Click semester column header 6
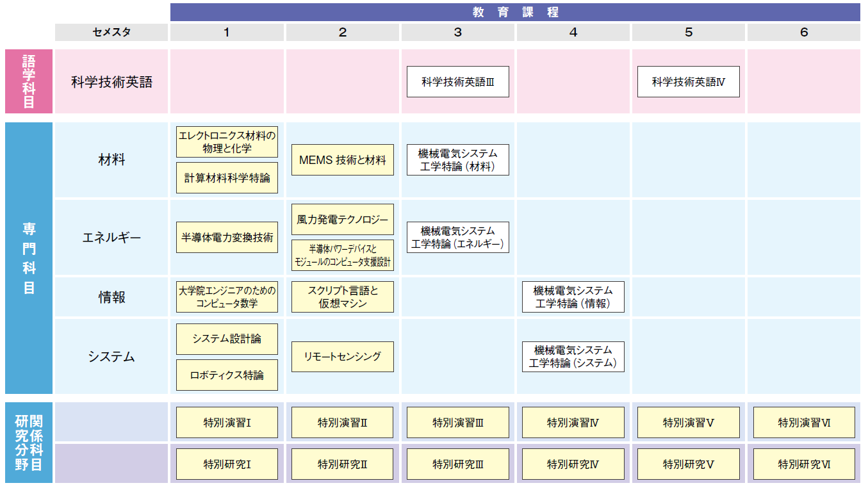The image size is (868, 490). click(804, 33)
